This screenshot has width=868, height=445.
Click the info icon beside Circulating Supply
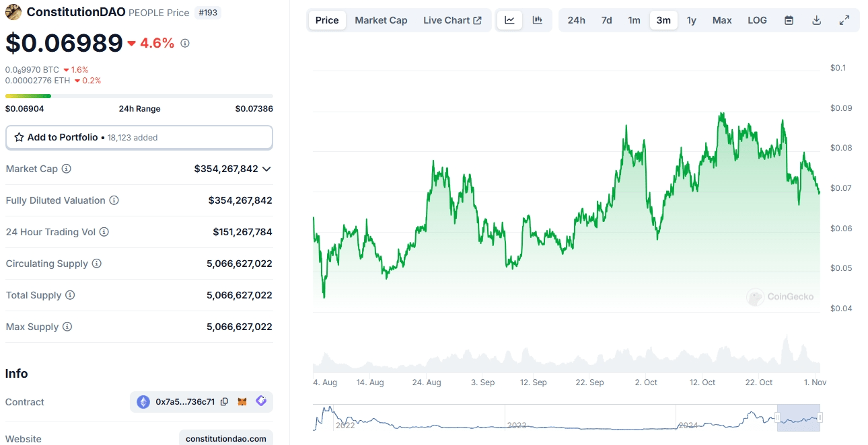point(97,264)
